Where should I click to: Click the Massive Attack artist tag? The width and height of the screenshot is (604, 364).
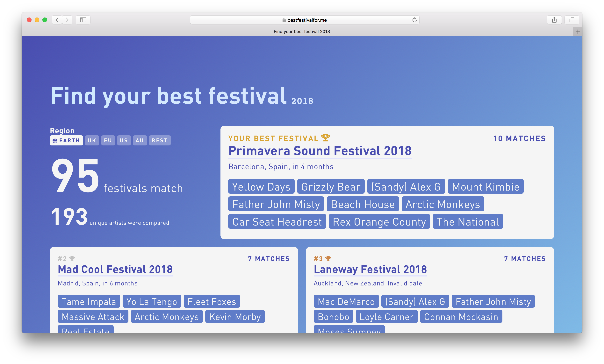pyautogui.click(x=93, y=317)
